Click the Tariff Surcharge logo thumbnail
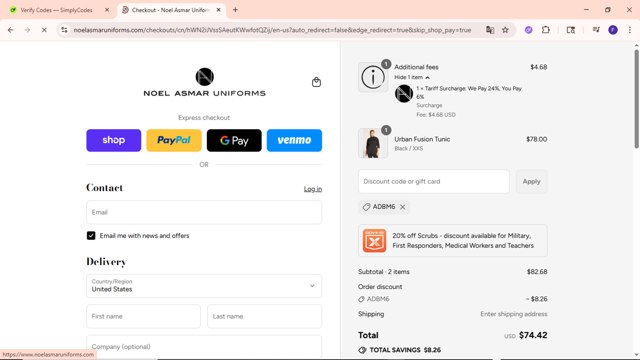Screen dimensions: 640x360 (404, 93)
